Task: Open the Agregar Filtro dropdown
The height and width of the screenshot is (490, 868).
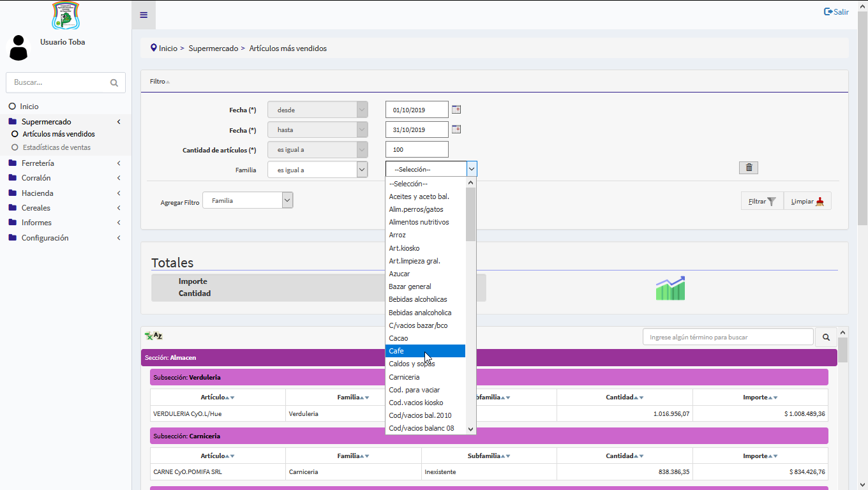Action: (x=248, y=200)
